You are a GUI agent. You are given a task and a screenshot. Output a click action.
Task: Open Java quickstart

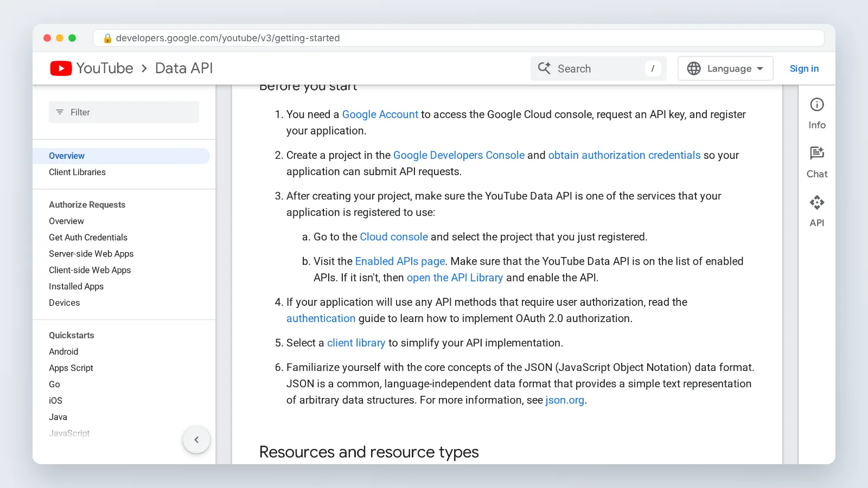(58, 417)
